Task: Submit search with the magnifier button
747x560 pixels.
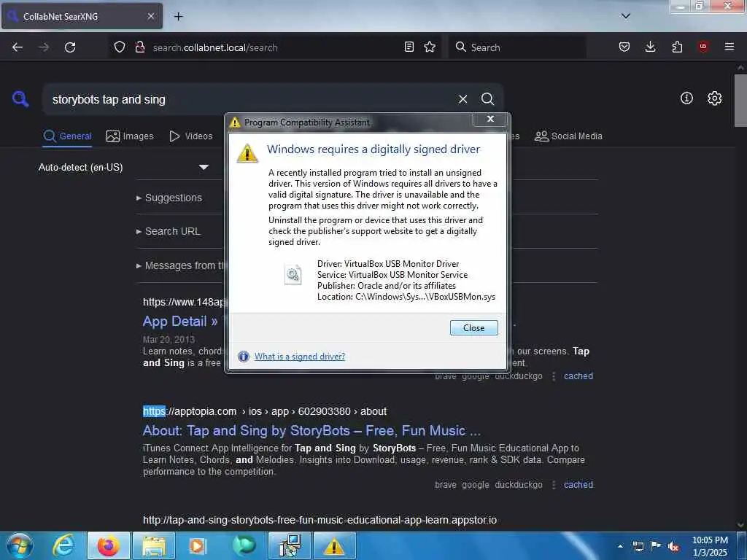Action: click(487, 99)
